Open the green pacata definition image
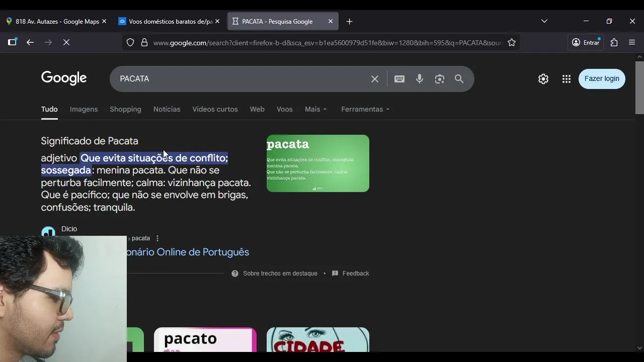644x362 pixels. (318, 163)
